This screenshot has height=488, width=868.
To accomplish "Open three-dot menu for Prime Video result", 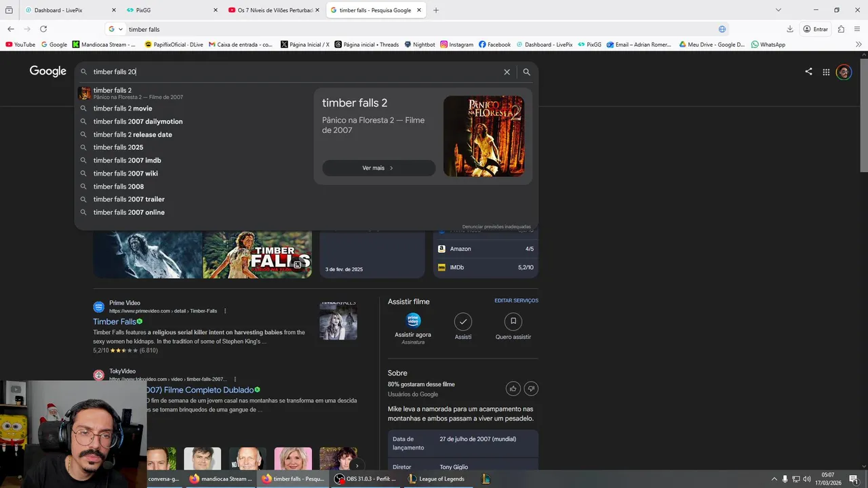I will pos(225,311).
